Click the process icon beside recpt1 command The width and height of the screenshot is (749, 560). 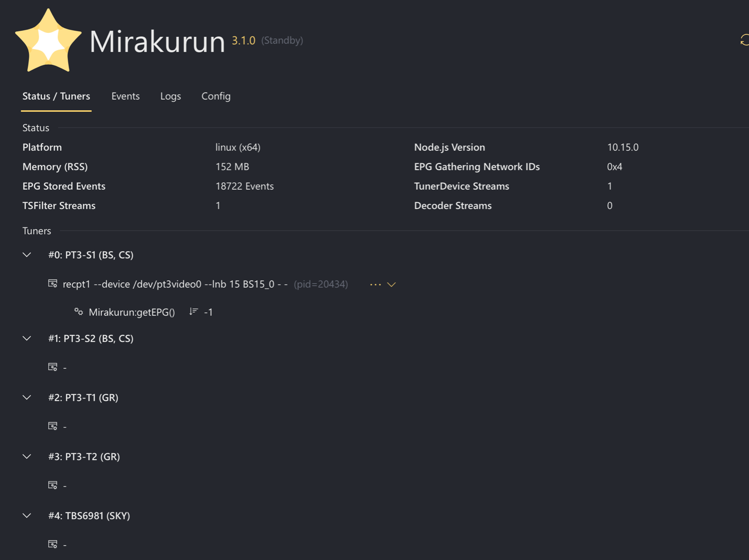pos(53,283)
